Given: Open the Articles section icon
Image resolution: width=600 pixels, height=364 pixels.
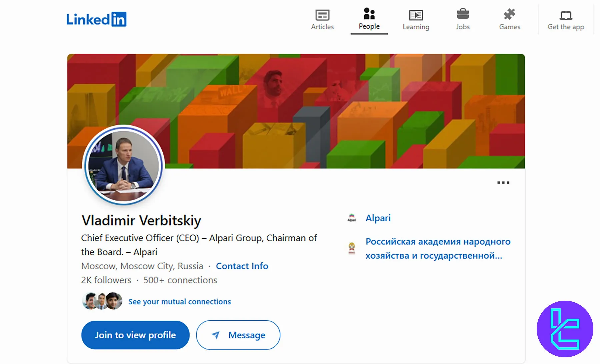Looking at the screenshot, I should [x=322, y=15].
